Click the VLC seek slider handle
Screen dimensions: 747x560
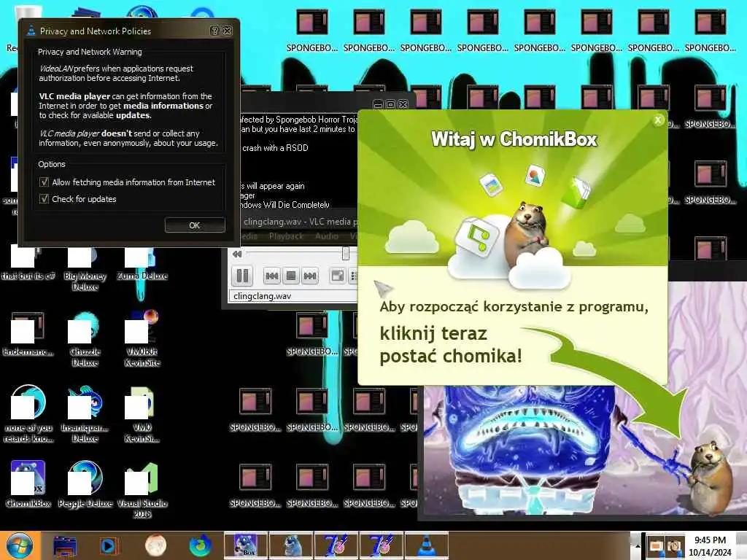click(x=346, y=253)
